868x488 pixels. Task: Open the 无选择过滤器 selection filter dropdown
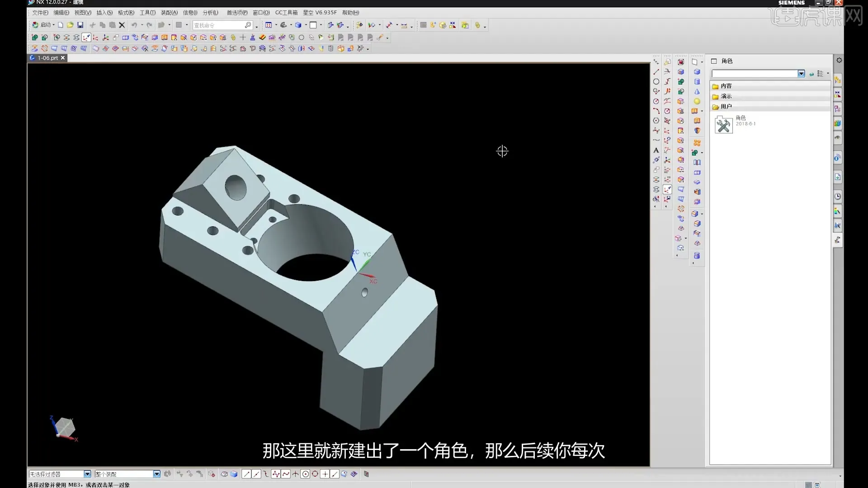coord(87,474)
